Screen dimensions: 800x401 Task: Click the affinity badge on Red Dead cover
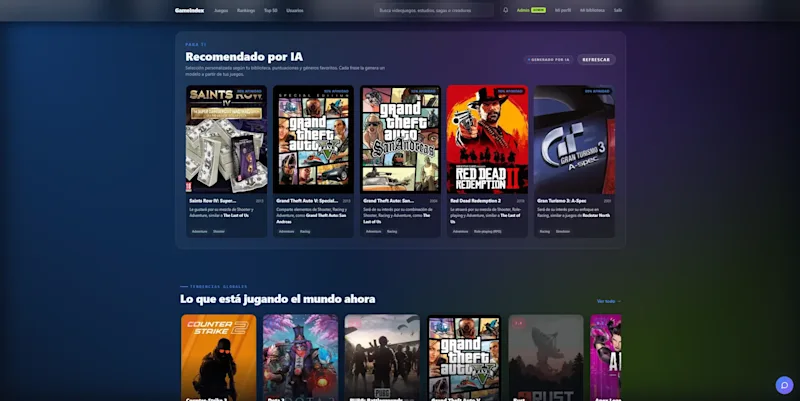510,91
